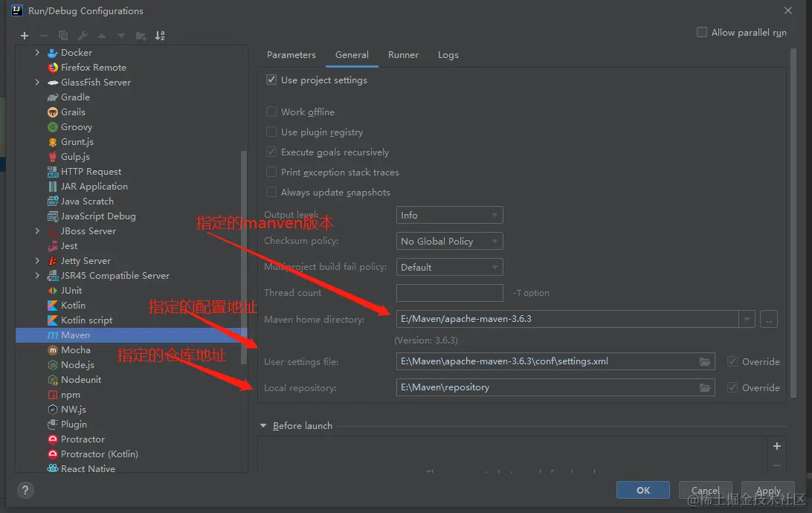The height and width of the screenshot is (513, 812).
Task: Create new folder icon in toolbar
Action: (x=141, y=36)
